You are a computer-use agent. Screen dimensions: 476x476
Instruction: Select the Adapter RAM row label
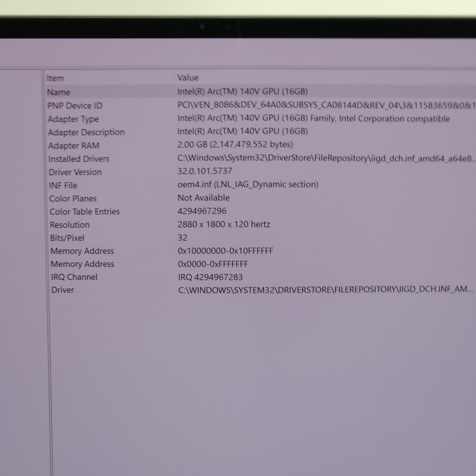[x=74, y=146]
